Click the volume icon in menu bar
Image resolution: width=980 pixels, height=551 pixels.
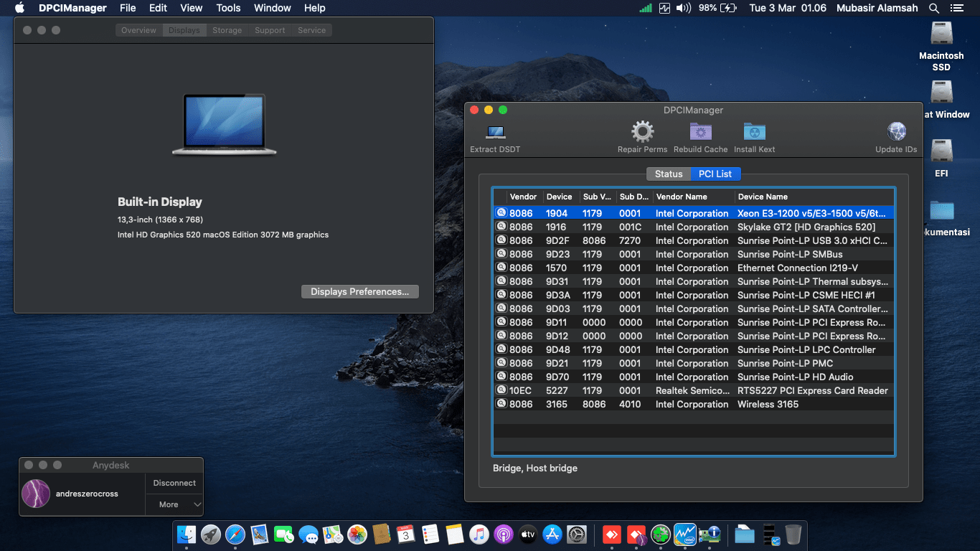click(x=683, y=8)
